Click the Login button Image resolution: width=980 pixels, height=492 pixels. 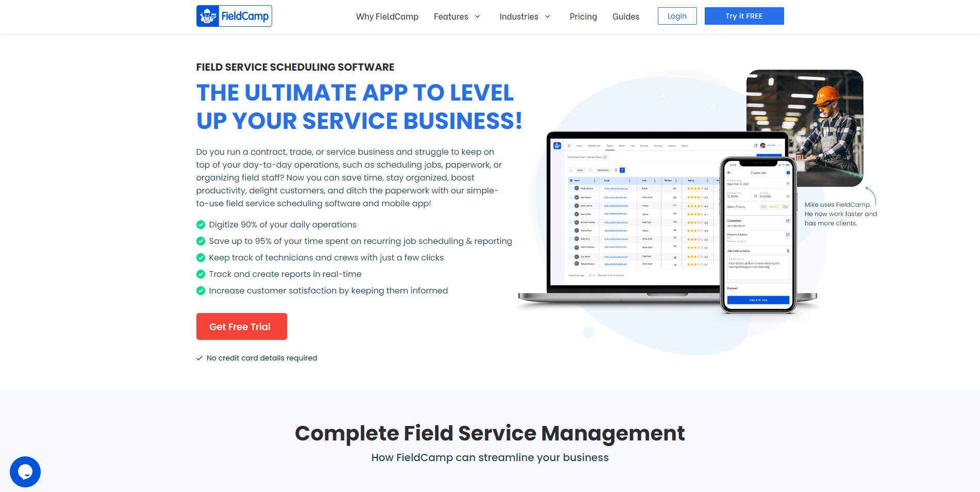point(677,16)
